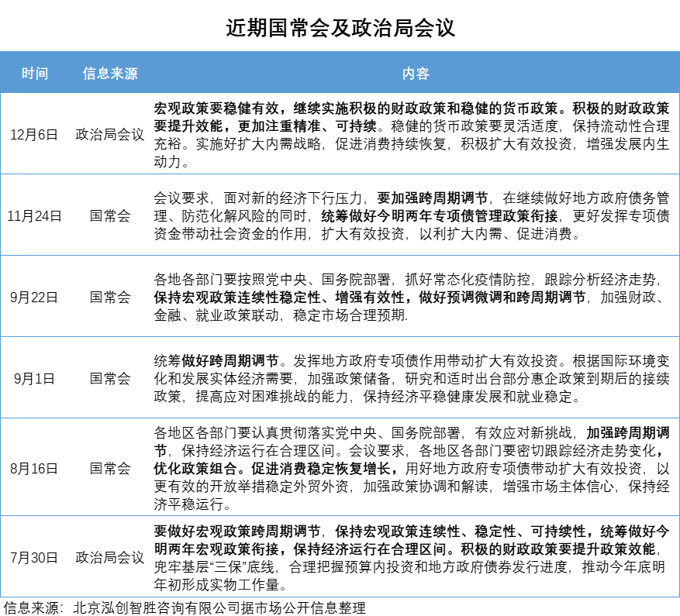Viewport: 680px width, 616px height.
Task: Select the 8月16日 date cell
Action: pos(35,467)
